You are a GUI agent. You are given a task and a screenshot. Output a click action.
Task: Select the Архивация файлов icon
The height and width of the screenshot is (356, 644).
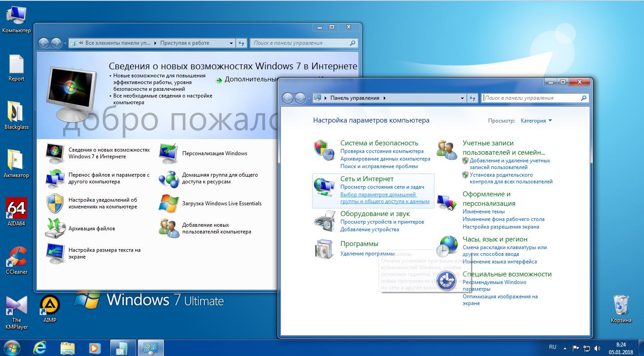tap(56, 229)
